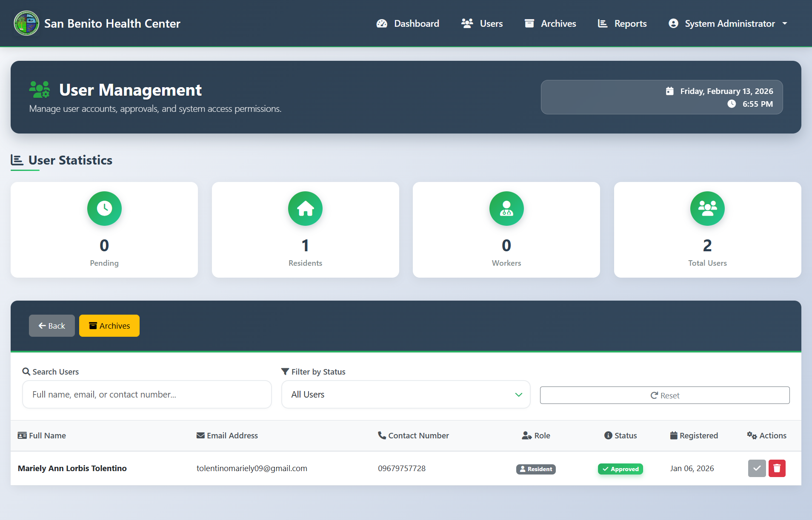Viewport: 812px width, 520px height.
Task: Click the Reset button
Action: click(664, 395)
